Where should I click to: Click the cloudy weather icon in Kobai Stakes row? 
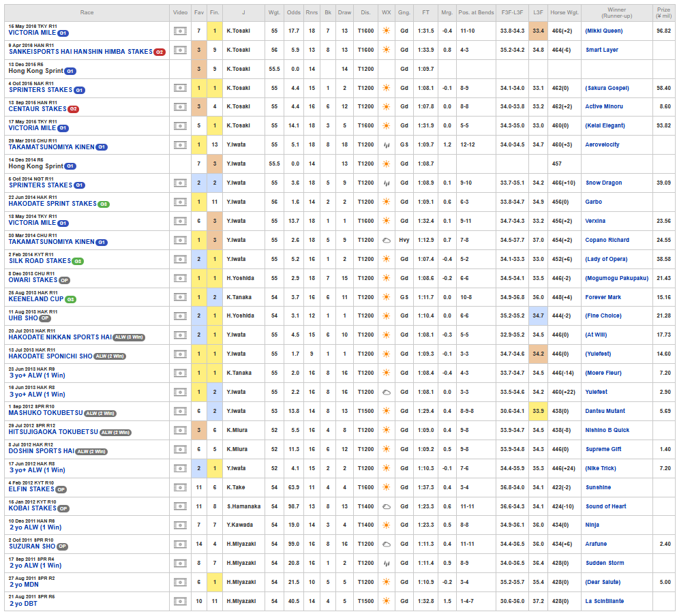pyautogui.click(x=387, y=507)
